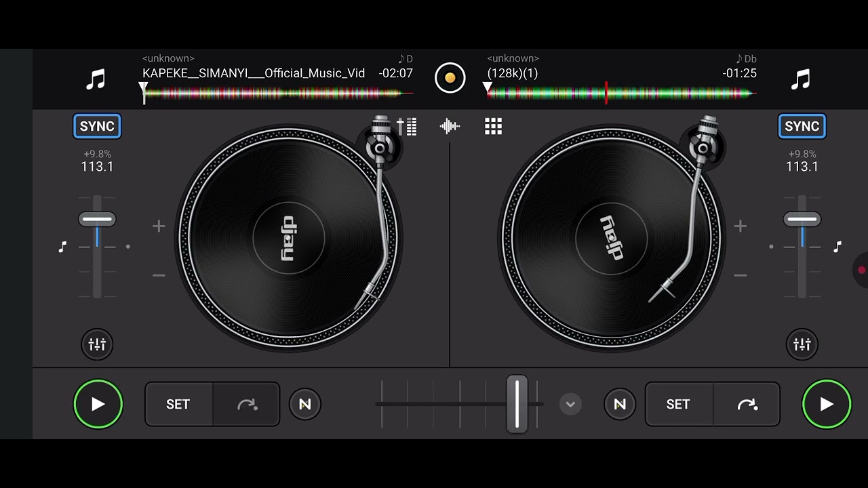Nudge left deck back with minus
This screenshot has height=488, width=868.
click(x=159, y=275)
